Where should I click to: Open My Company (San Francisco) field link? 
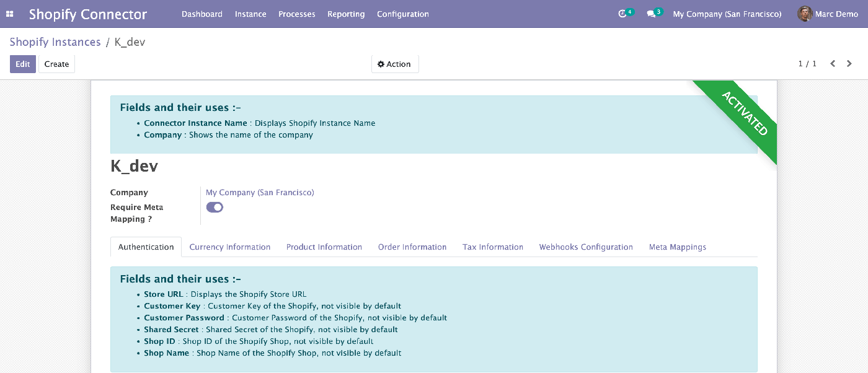pos(260,193)
